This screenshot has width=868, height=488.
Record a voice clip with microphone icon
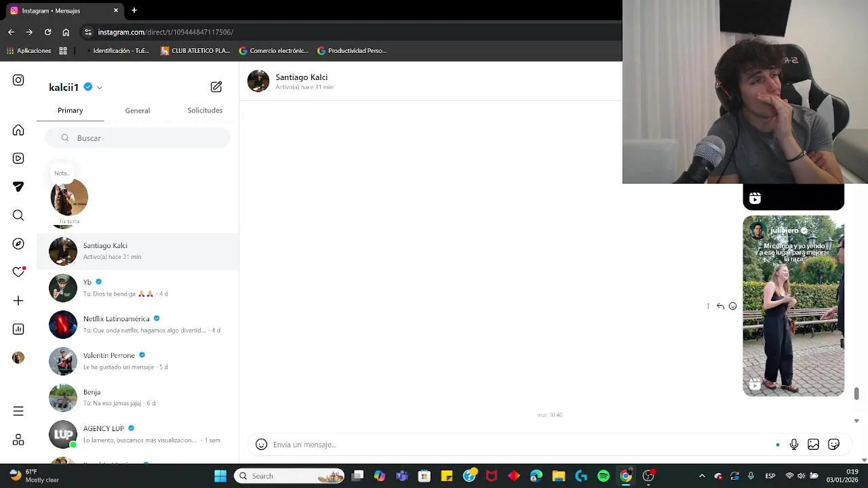coord(794,445)
